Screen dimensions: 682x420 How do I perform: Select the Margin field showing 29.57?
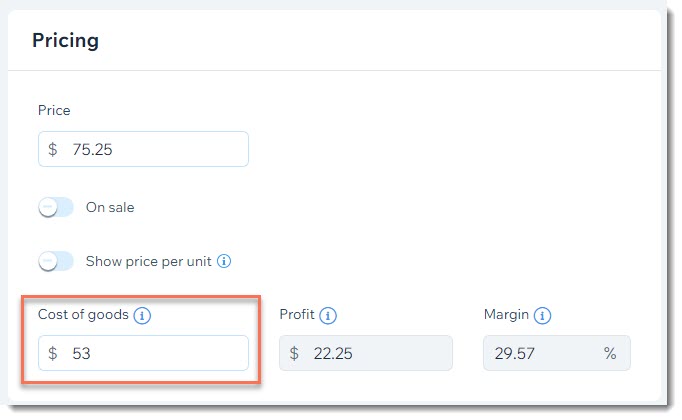click(557, 353)
